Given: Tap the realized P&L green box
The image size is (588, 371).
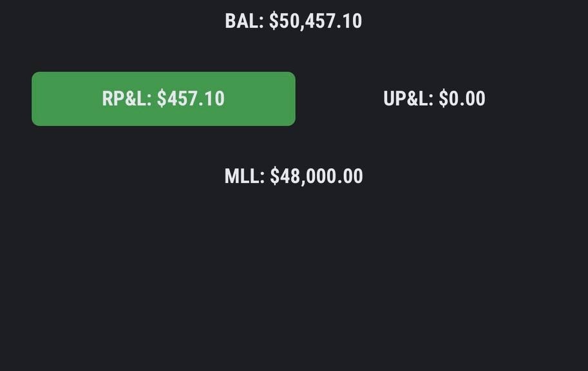Looking at the screenshot, I should coord(164,99).
